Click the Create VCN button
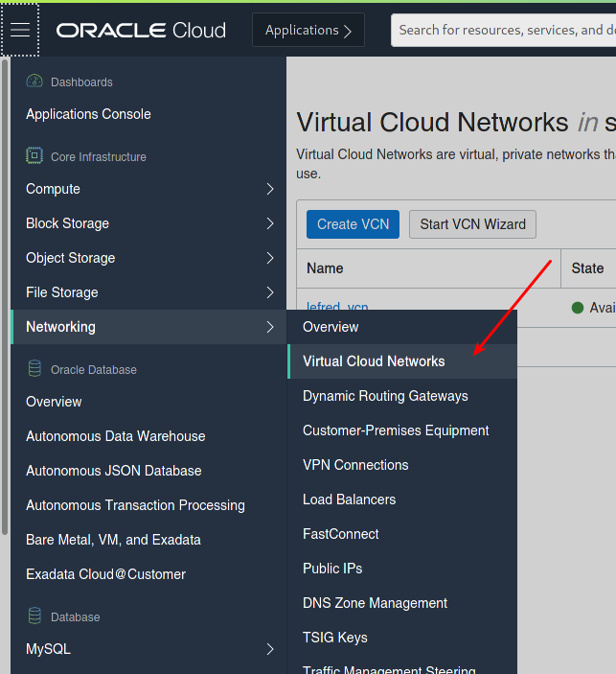 coord(353,224)
